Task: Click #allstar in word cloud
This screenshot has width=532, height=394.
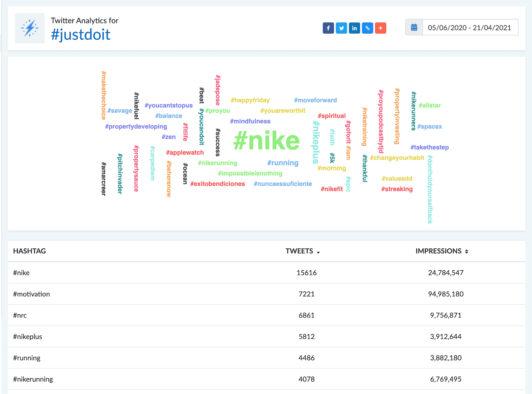Action: (x=430, y=106)
